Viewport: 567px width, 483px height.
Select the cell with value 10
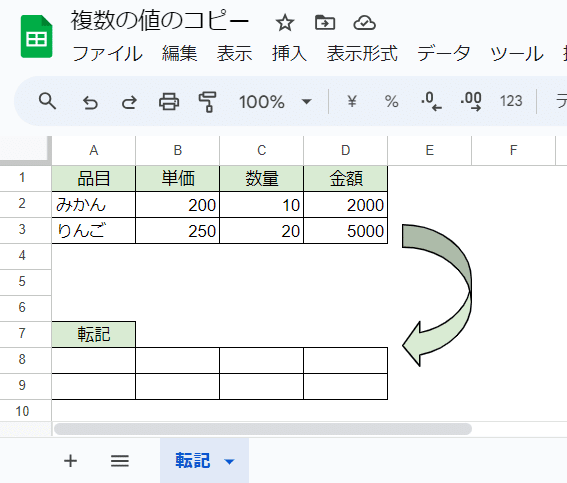261,205
